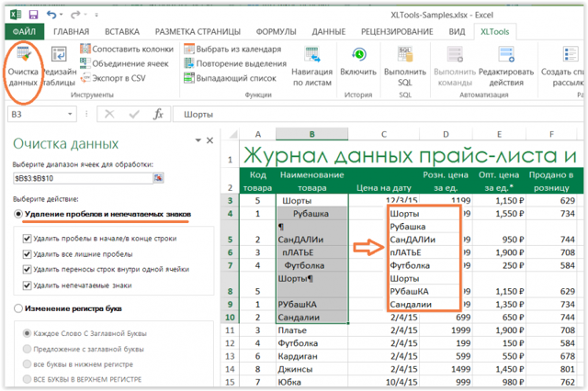588x391 pixels.
Task: Select Изменение регистра букв option
Action: [18, 308]
